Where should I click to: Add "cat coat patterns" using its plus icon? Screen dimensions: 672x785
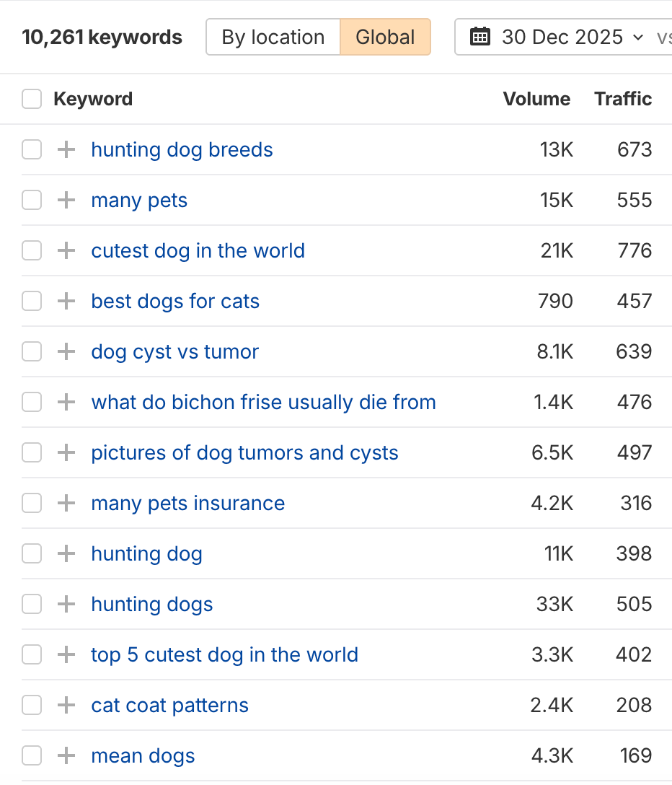click(x=66, y=705)
